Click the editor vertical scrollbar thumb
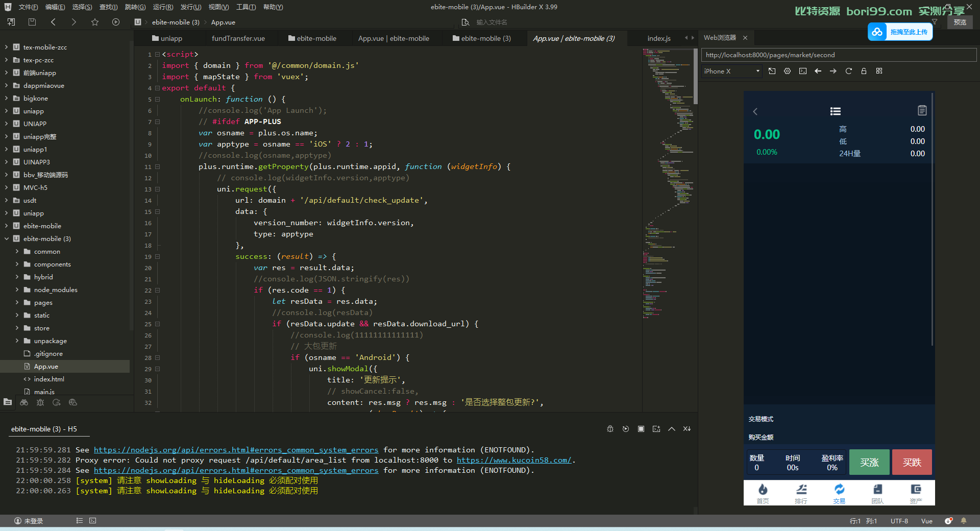 [x=696, y=77]
